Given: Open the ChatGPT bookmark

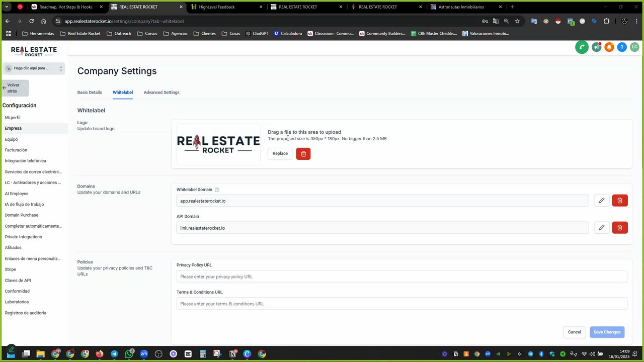Looking at the screenshot, I should coord(257,33).
